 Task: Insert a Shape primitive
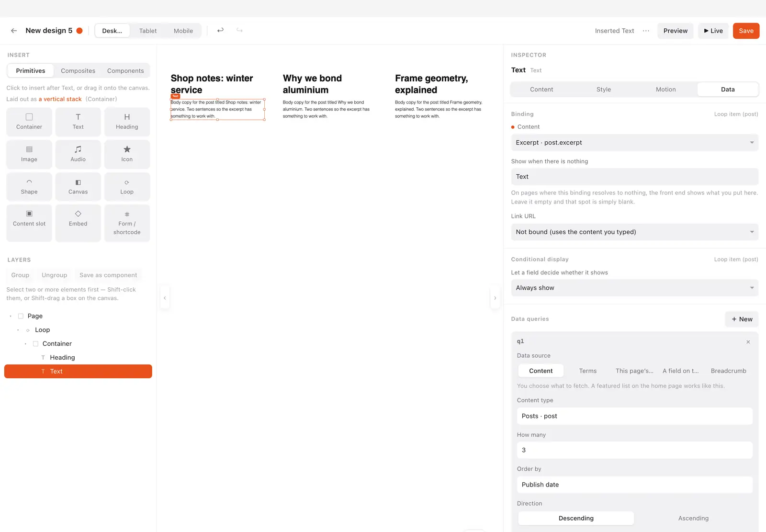[29, 187]
